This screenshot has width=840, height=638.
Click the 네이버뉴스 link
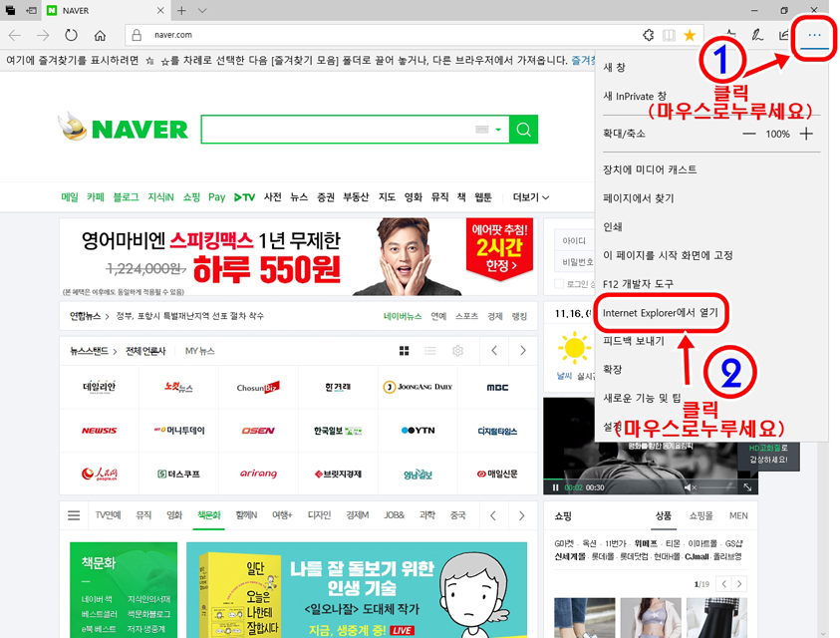pos(403,316)
